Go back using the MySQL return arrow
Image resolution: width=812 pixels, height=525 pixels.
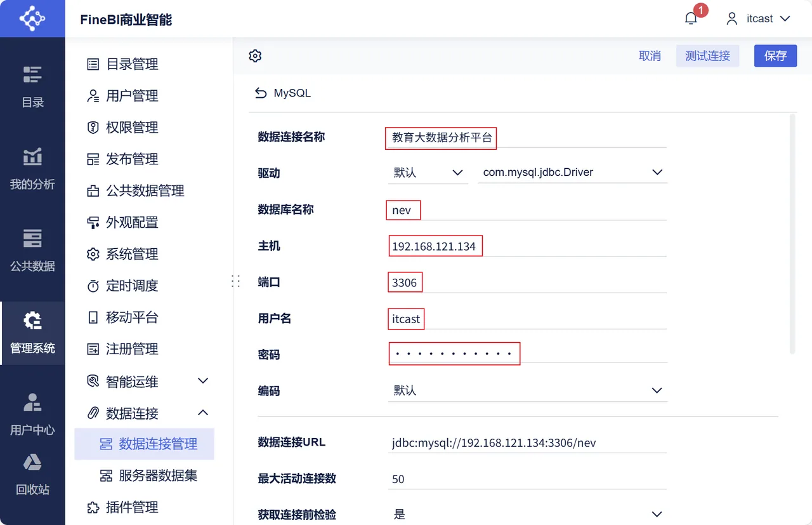261,93
